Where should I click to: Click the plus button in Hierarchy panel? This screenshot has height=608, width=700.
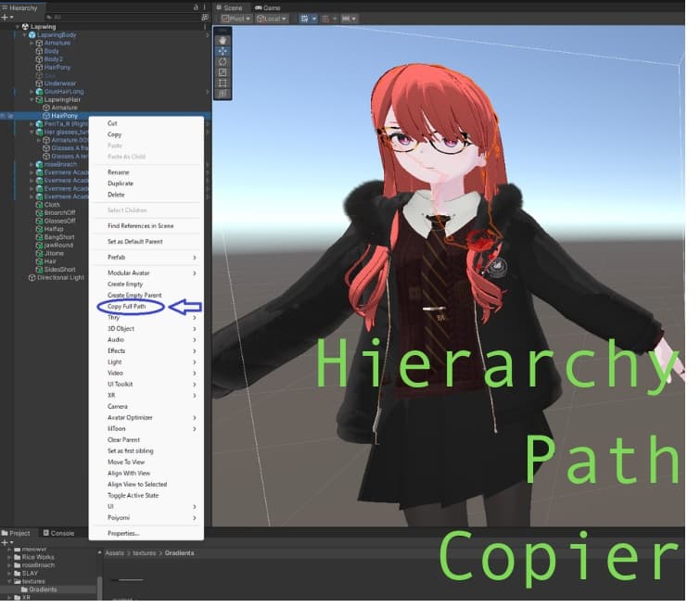pos(5,18)
